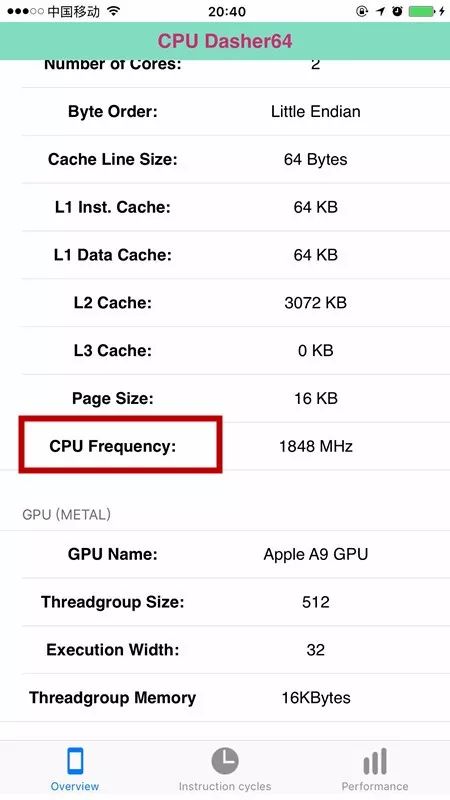Tap the alarm clock status icon
450x800 pixels.
pos(397,11)
